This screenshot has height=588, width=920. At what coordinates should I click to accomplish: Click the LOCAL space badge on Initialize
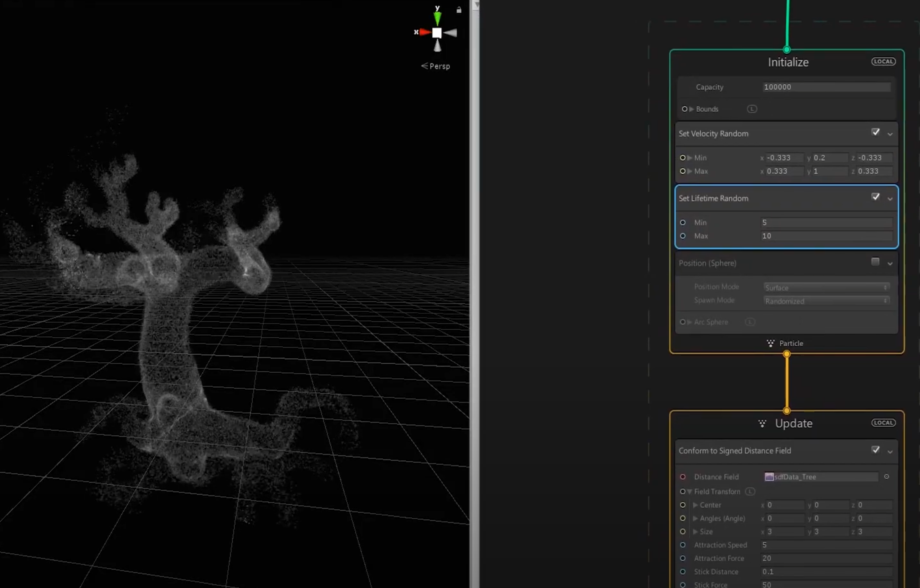883,62
